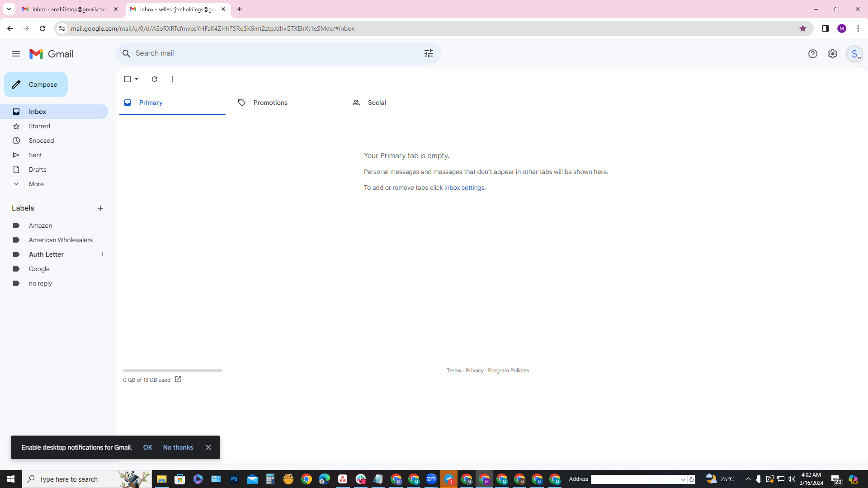Image resolution: width=868 pixels, height=488 pixels.
Task: View site information icon in address bar
Action: (62, 28)
